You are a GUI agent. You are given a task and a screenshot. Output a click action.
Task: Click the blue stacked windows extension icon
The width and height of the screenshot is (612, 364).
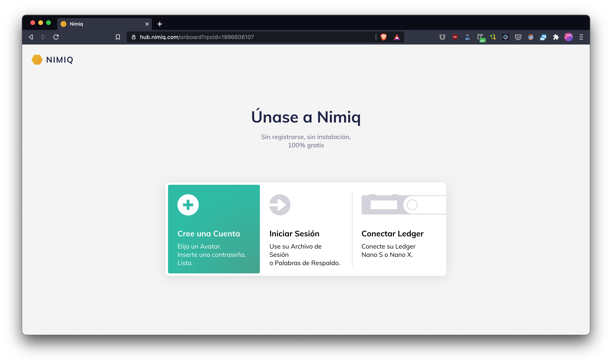(543, 37)
